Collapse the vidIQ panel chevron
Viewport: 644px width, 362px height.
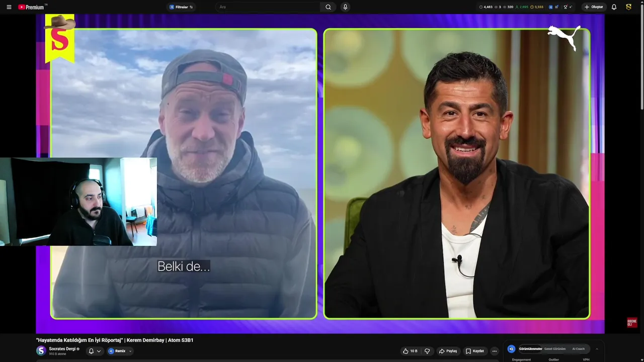coord(597,349)
